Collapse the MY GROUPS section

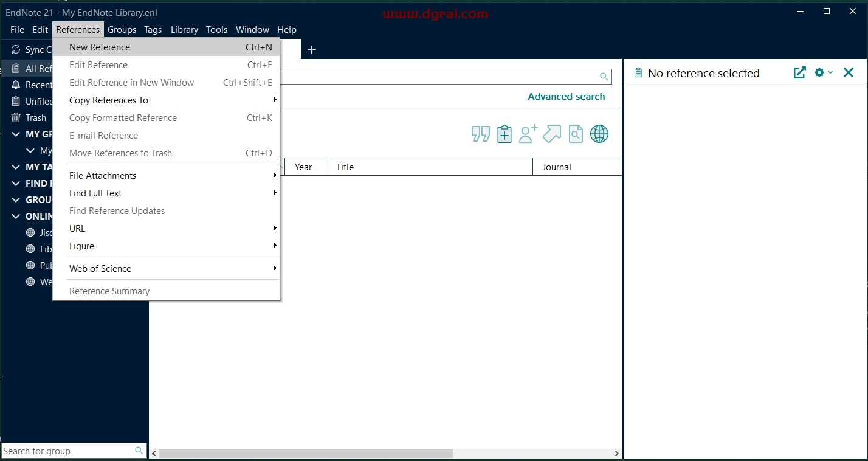16,134
